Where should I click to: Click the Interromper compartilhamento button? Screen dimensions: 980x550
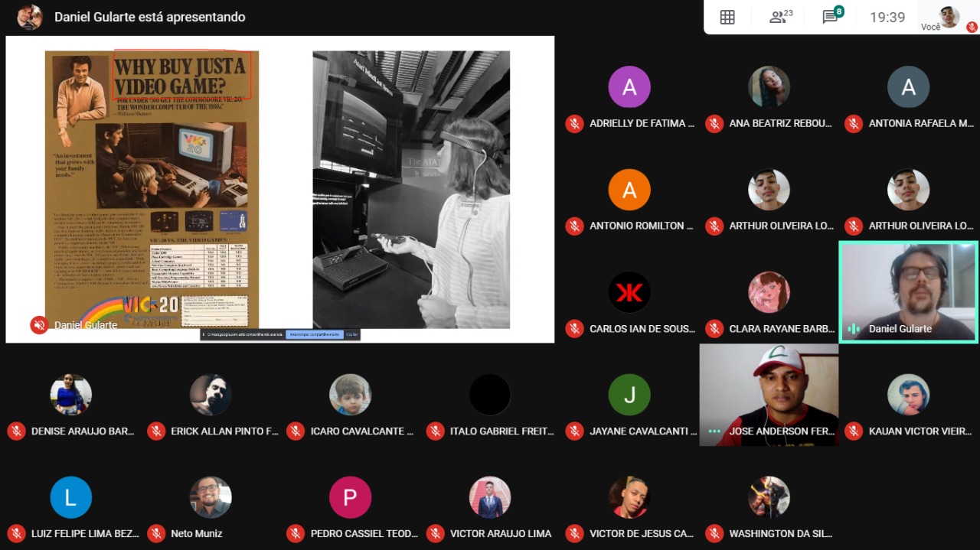[315, 334]
